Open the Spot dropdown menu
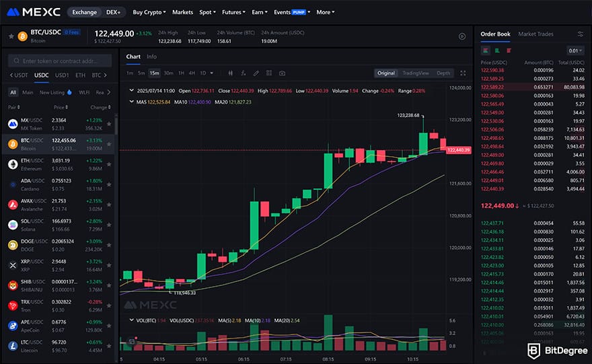592x364 pixels. [207, 12]
